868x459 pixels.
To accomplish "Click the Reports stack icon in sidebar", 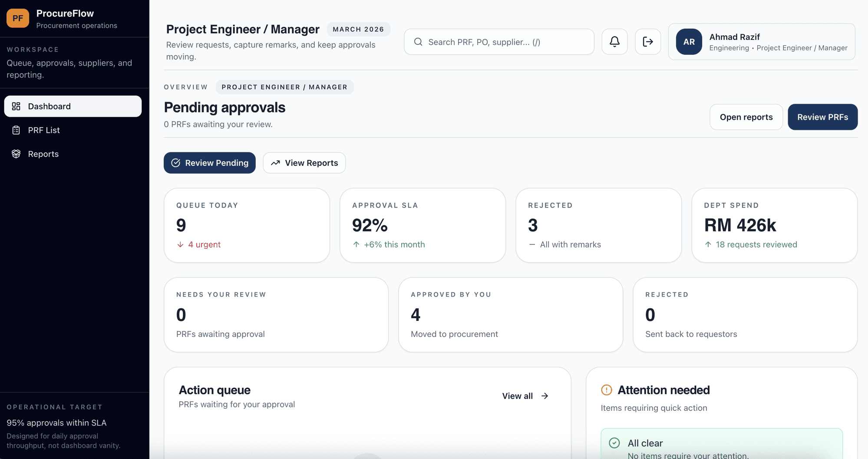I will click(16, 154).
